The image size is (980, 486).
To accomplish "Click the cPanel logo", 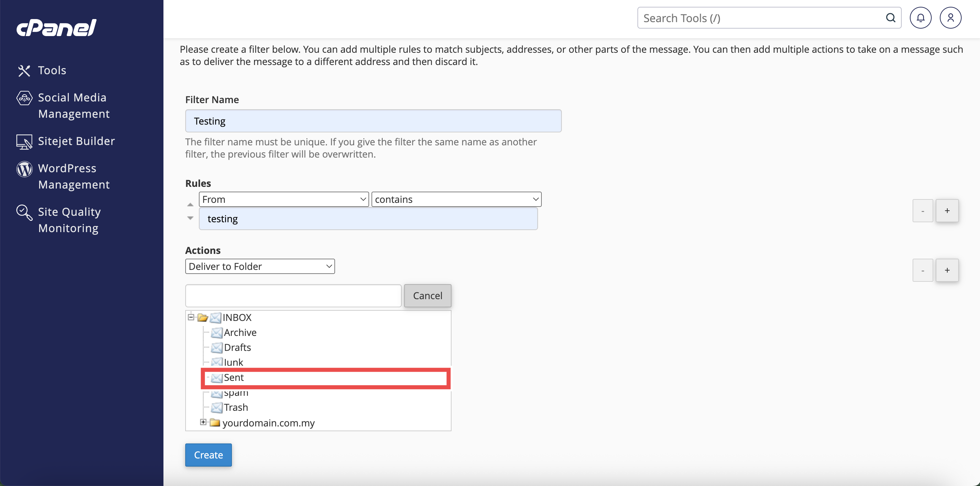I will click(x=56, y=28).
